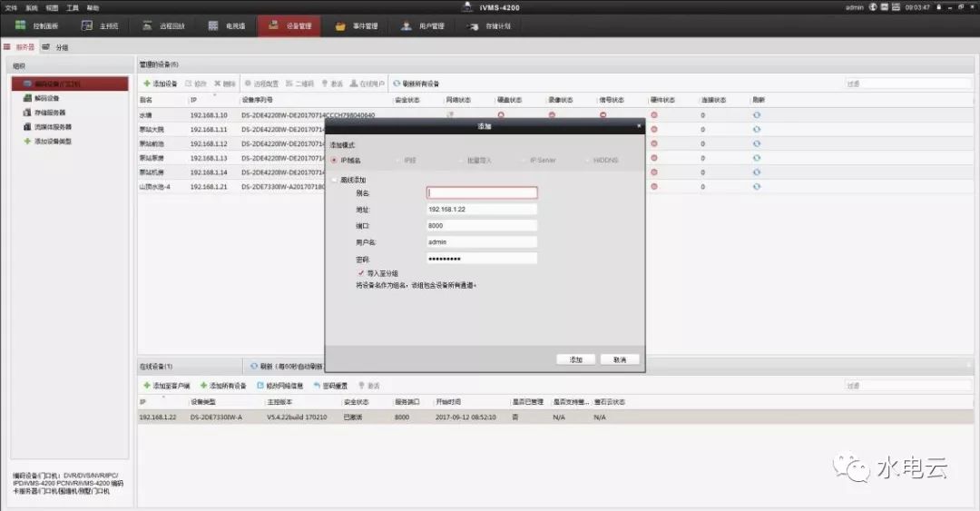Sort by 设备序列号 serial number column
The width and height of the screenshot is (980, 511).
257,100
